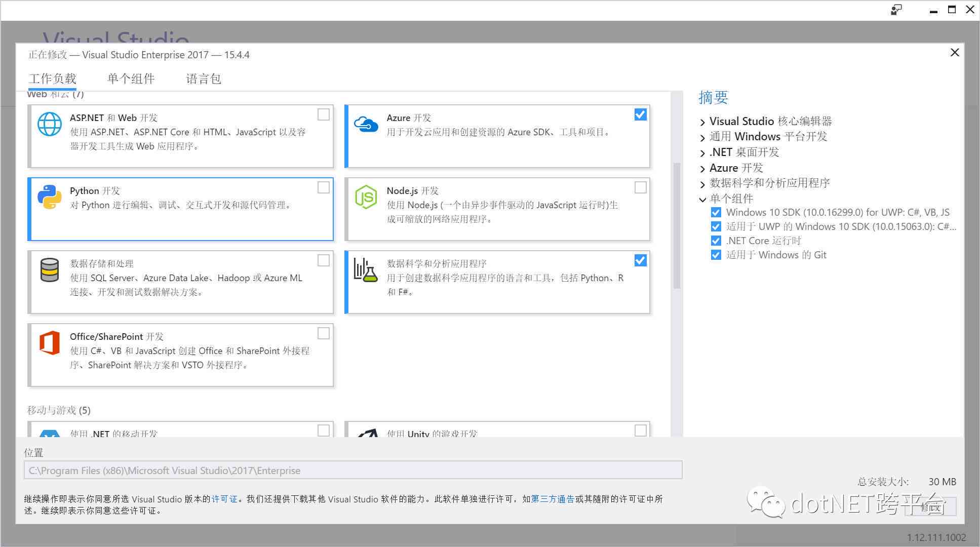
Task: Switch to 工作负载 tab
Action: click(x=52, y=79)
